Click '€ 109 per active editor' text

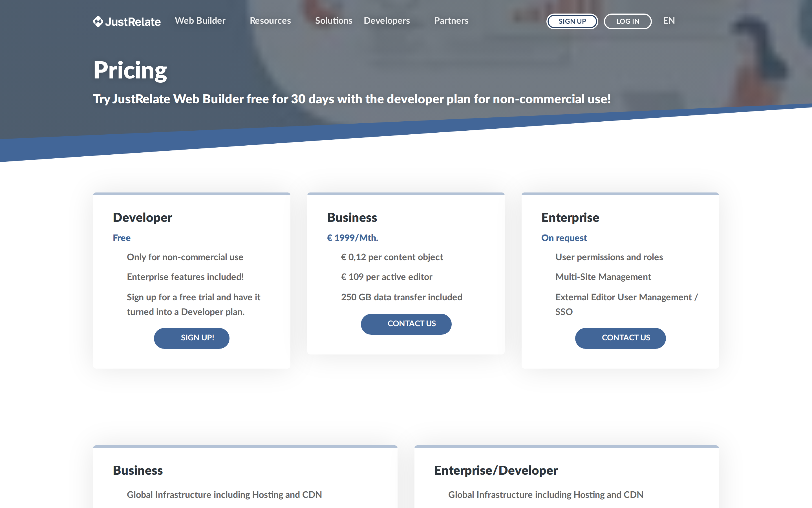point(387,277)
